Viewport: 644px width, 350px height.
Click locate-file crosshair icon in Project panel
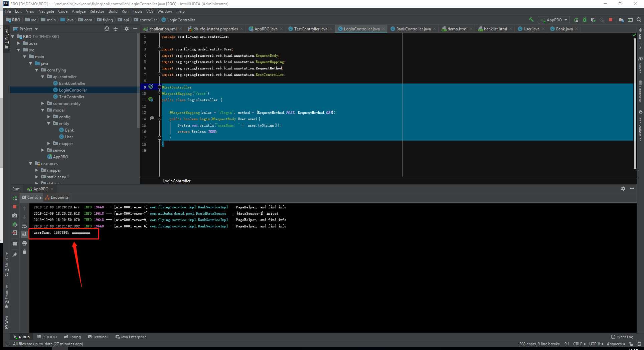[x=107, y=29]
